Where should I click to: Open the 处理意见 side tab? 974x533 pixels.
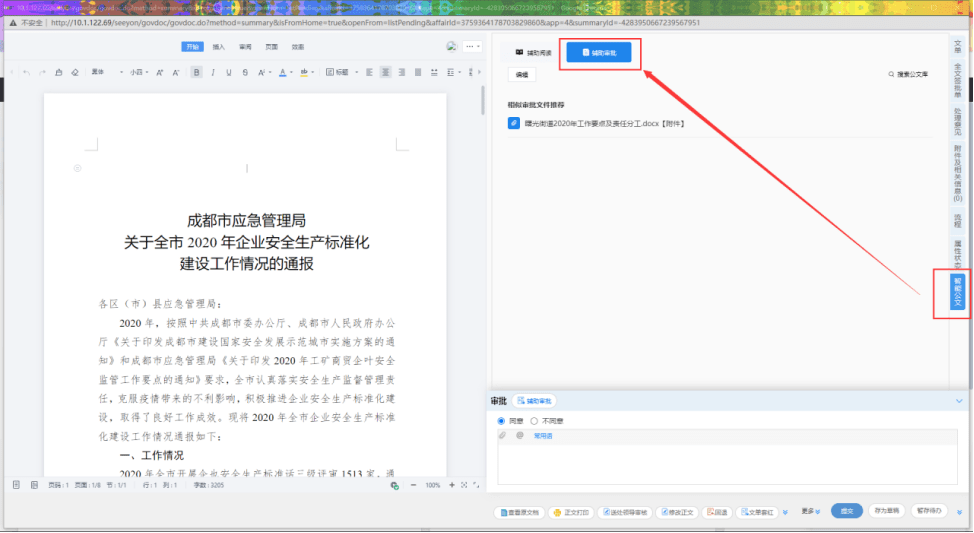pos(957,121)
